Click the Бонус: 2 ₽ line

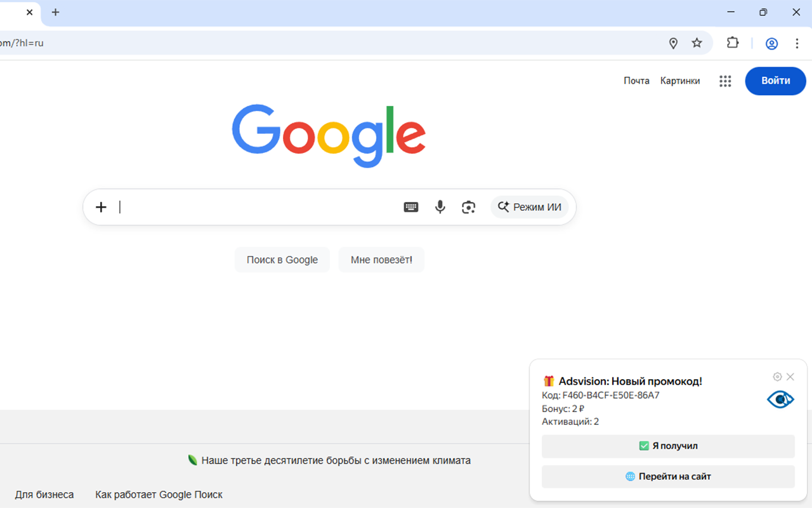[x=563, y=409]
